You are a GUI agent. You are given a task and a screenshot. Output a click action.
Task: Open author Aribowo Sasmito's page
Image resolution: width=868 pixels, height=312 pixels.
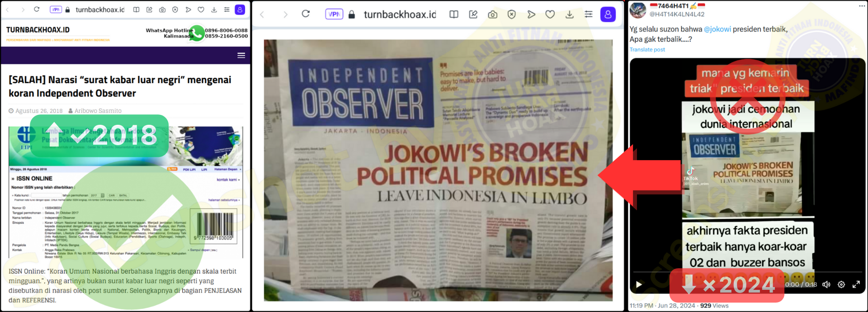[x=98, y=111]
